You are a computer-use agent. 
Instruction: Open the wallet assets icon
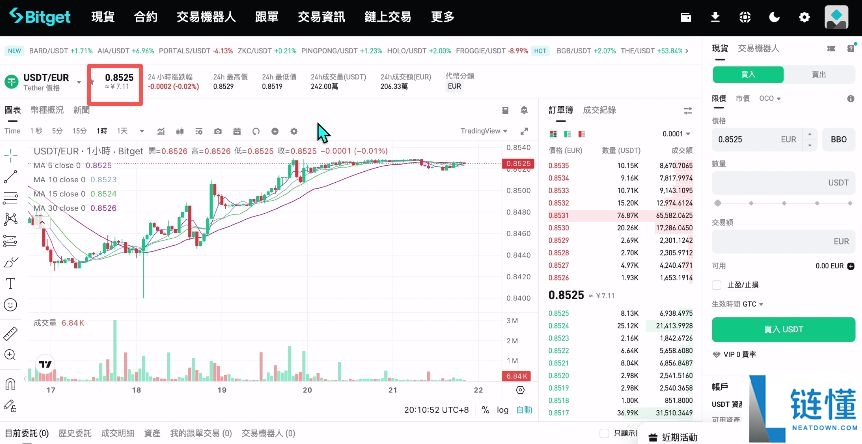[686, 17]
